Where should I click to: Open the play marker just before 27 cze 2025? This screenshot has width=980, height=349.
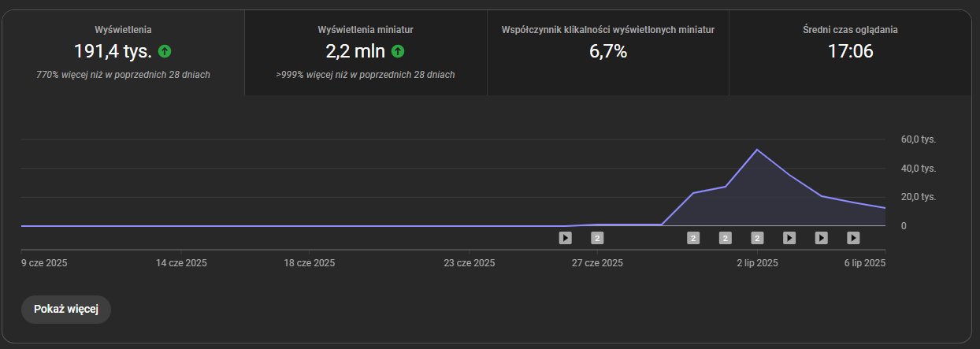tap(565, 237)
